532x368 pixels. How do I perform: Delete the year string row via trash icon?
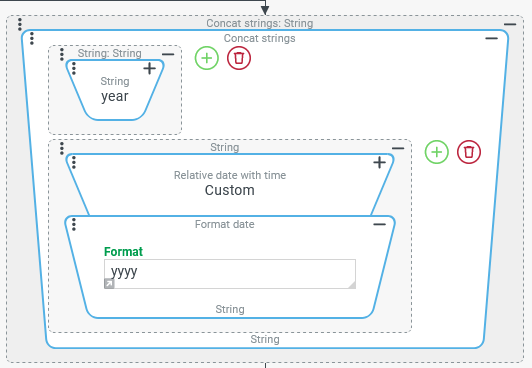pos(239,58)
